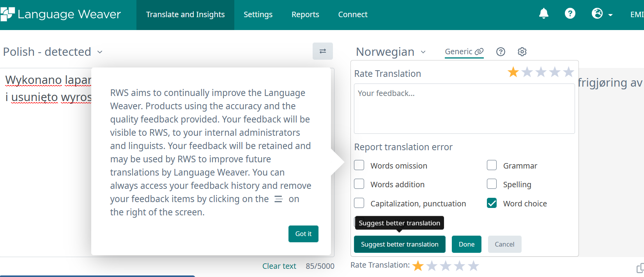The image size is (644, 277).
Task: Expand the Norwegian target language dropdown
Action: 391,52
